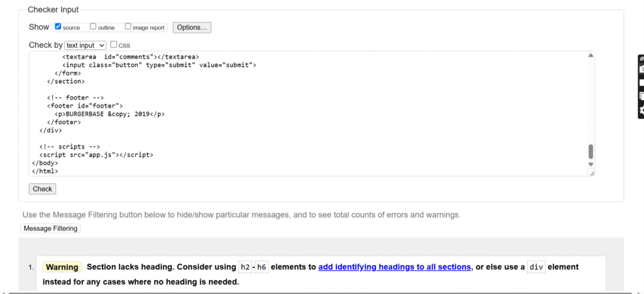
Task: Click the textarea resize handle
Action: tap(591, 172)
